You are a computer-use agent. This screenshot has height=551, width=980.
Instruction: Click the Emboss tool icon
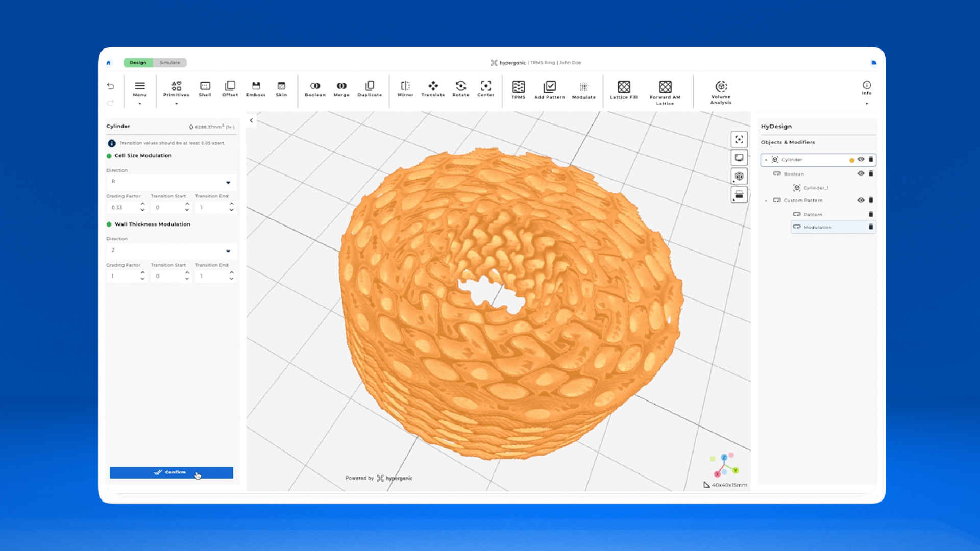[256, 86]
